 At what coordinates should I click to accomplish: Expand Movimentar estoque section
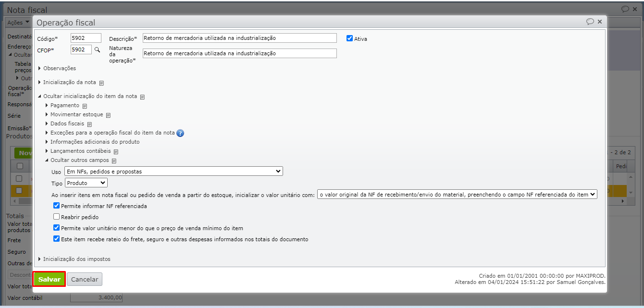[74, 114]
